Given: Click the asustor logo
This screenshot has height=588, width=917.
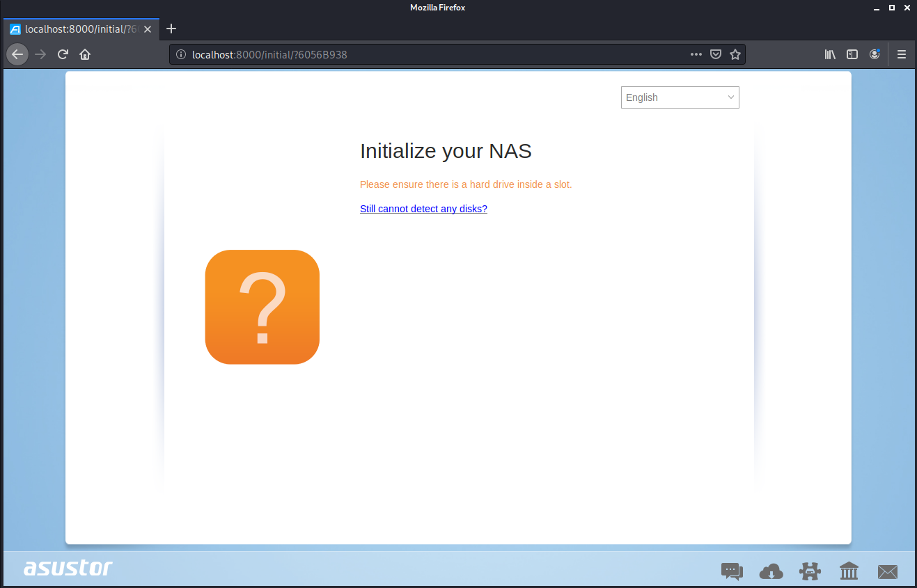Looking at the screenshot, I should click(x=68, y=568).
